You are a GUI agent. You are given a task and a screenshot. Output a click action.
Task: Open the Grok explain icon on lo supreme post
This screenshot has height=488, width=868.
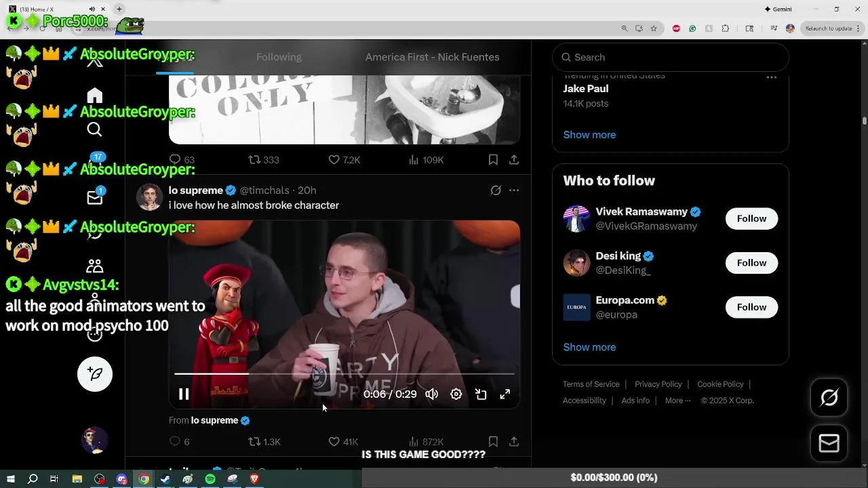click(x=496, y=190)
